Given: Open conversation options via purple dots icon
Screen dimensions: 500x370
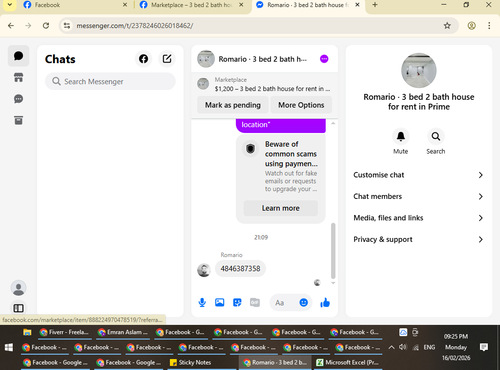Looking at the screenshot, I should (x=324, y=59).
